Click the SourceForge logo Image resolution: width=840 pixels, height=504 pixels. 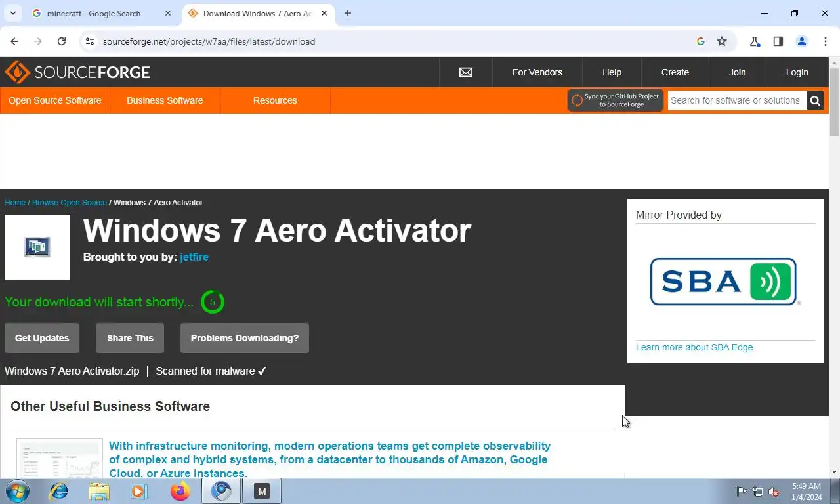pos(77,72)
